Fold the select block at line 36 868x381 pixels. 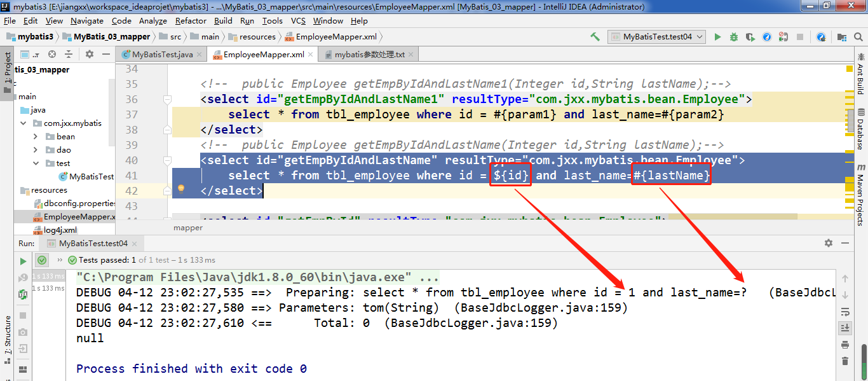168,99
